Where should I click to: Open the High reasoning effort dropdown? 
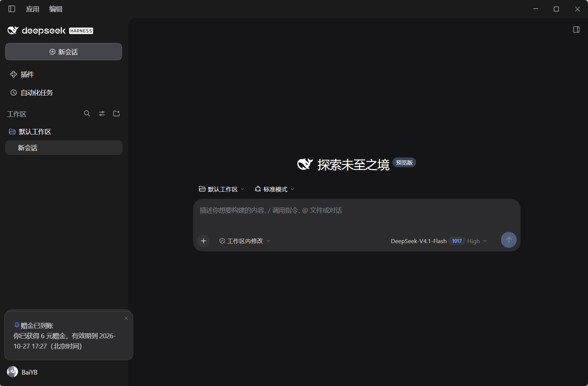tap(477, 241)
